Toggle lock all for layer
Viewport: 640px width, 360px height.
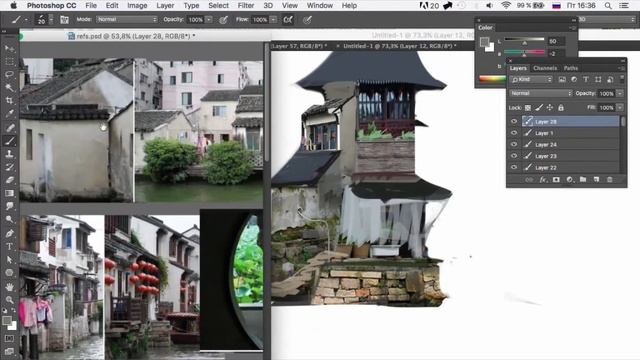click(x=561, y=107)
